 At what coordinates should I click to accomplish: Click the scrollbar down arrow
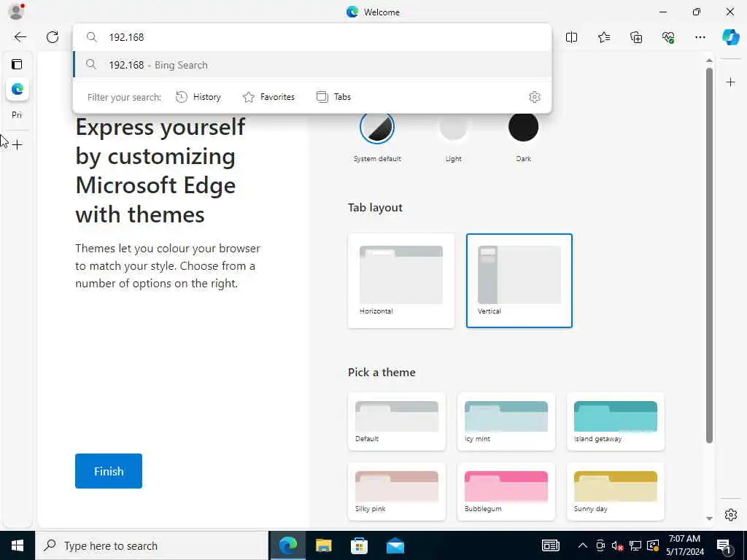click(x=709, y=518)
